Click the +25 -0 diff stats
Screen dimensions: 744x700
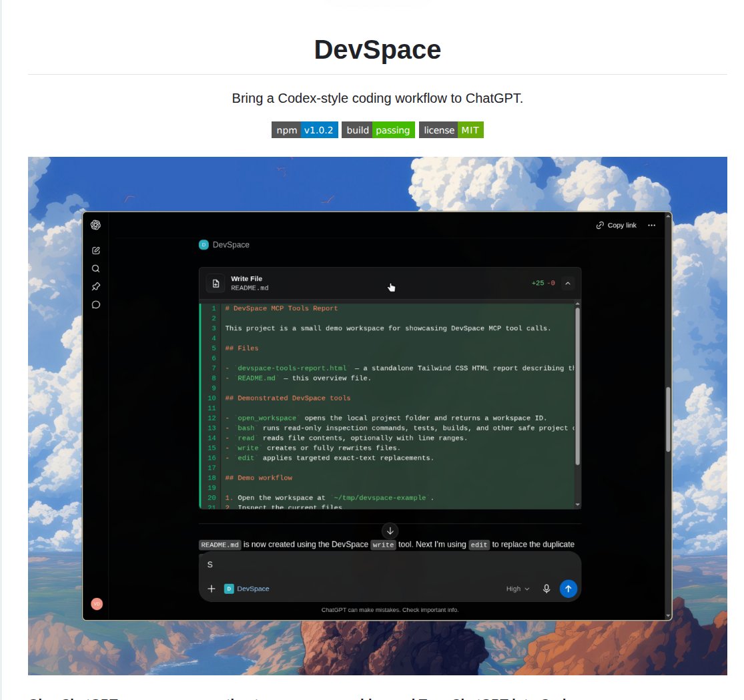pos(542,283)
